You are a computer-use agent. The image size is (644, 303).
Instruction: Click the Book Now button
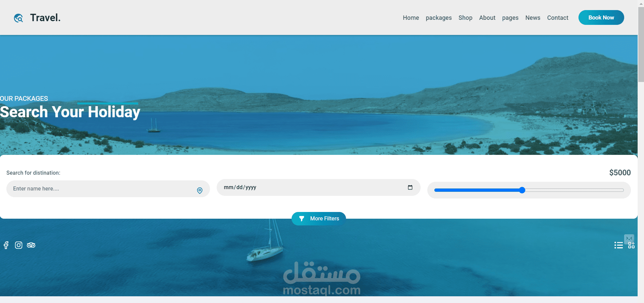pos(601,17)
